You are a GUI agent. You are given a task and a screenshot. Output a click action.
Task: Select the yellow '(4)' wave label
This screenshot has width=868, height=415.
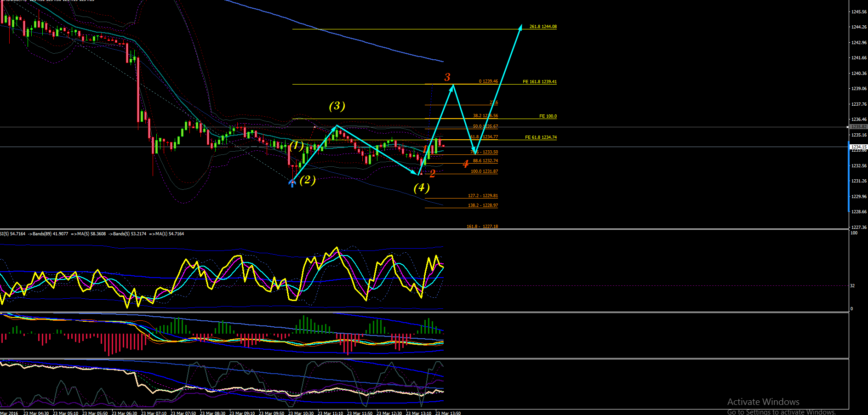tap(422, 188)
